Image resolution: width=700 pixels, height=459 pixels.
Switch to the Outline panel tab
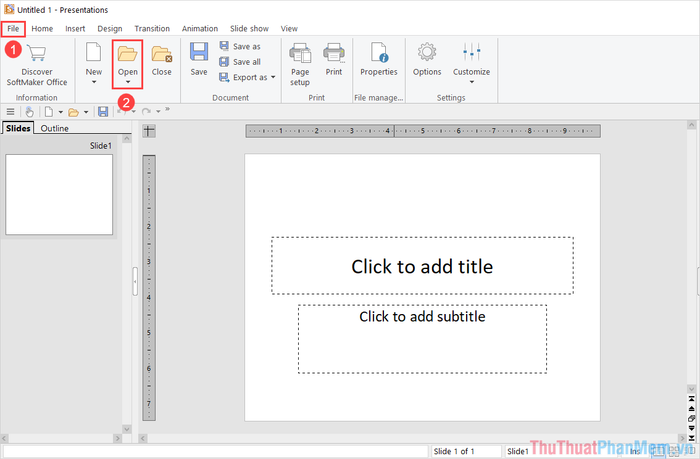pos(54,128)
